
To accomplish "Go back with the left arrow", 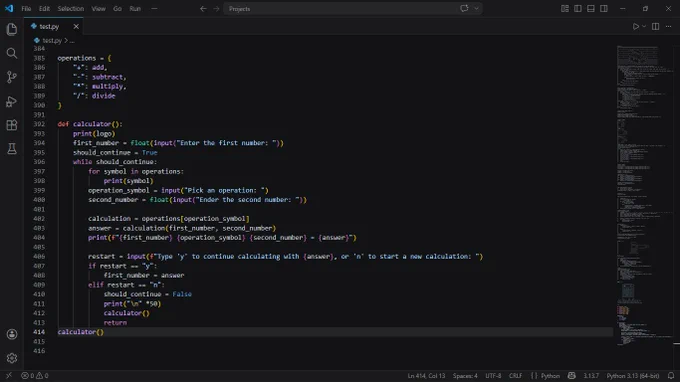I will 203,9.
